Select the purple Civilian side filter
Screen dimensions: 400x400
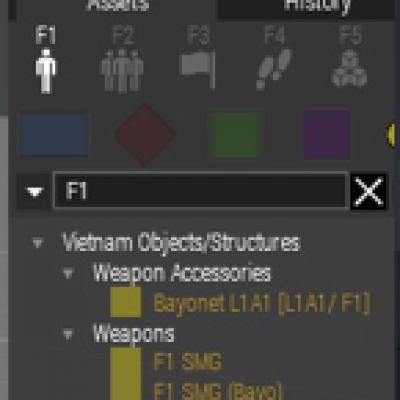coord(327,134)
